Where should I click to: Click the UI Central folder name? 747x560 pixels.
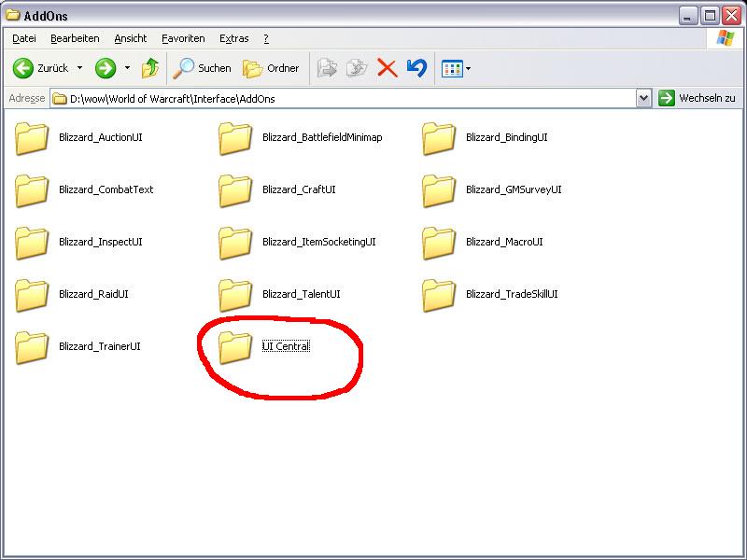[286, 346]
